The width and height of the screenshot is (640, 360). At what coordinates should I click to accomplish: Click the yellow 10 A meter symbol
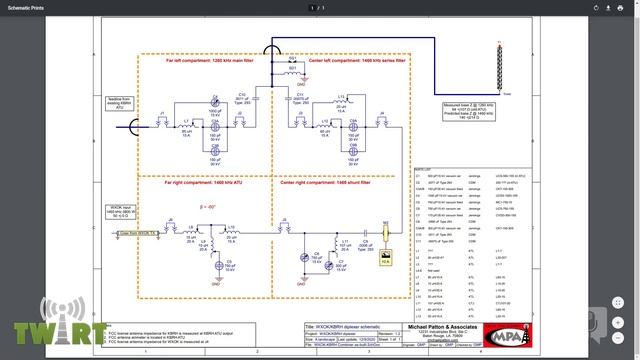(386, 258)
